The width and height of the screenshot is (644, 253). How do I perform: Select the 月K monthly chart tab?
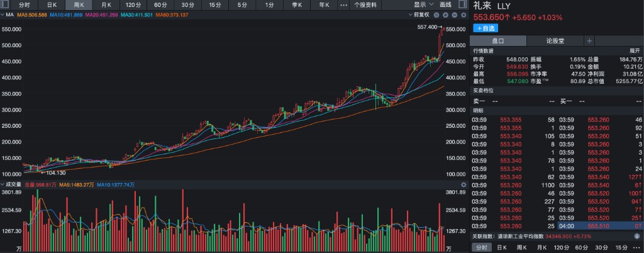107,4
